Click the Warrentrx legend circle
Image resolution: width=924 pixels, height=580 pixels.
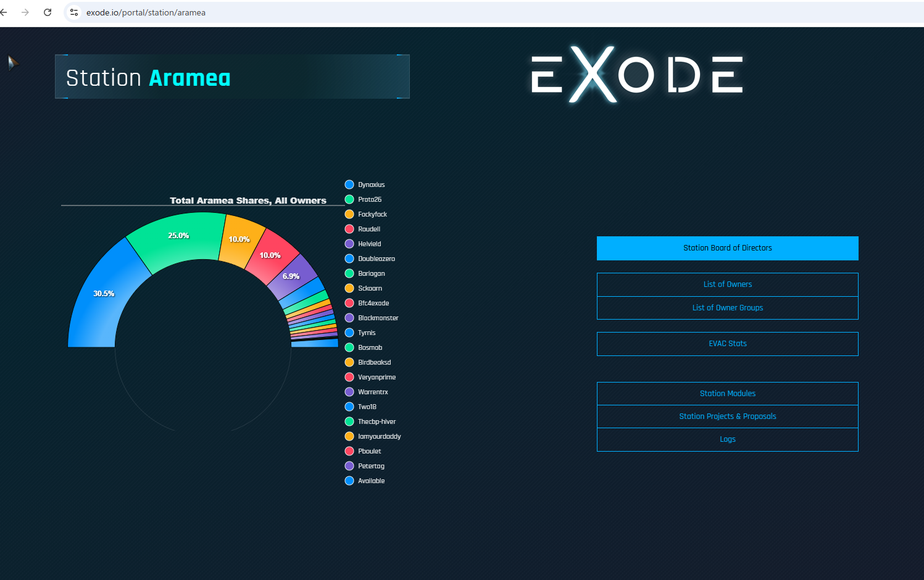pyautogui.click(x=349, y=392)
